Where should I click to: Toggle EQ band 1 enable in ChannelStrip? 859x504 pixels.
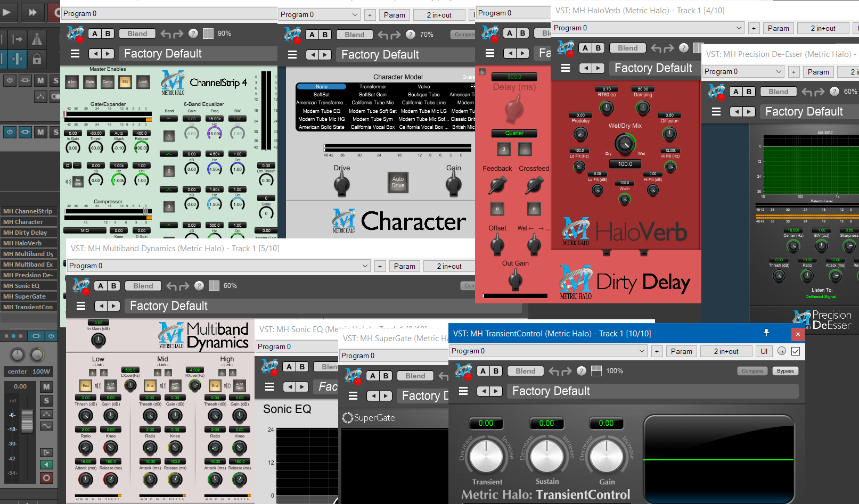[x=169, y=137]
